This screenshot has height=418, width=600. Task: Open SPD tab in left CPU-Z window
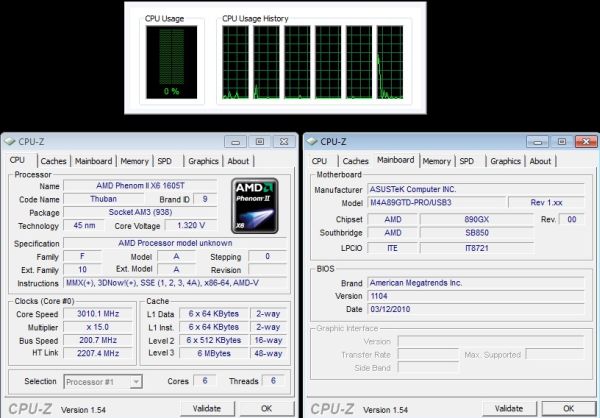tap(165, 161)
